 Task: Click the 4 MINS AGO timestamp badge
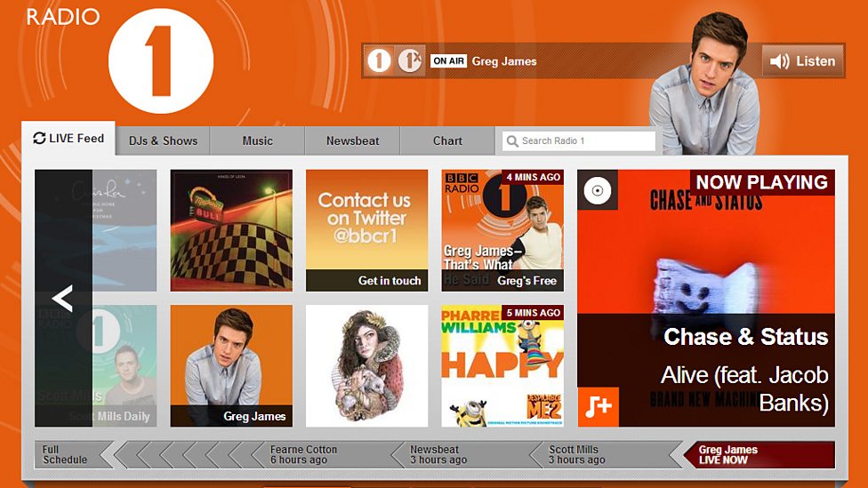533,177
